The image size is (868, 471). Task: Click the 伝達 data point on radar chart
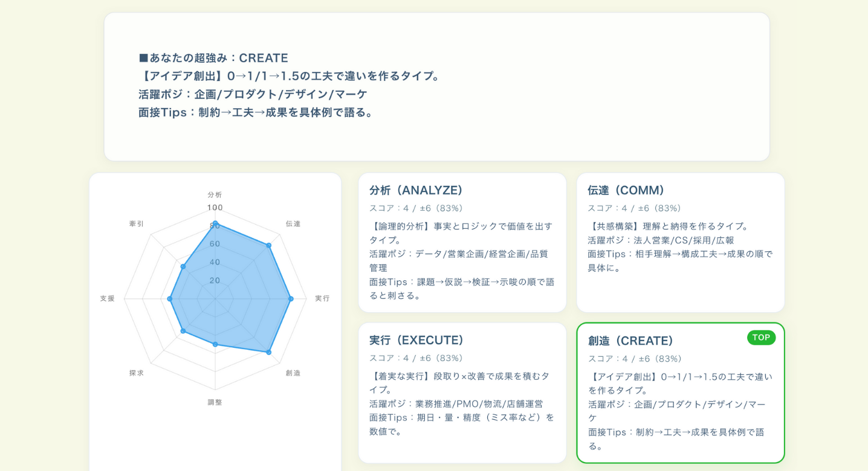(269, 245)
